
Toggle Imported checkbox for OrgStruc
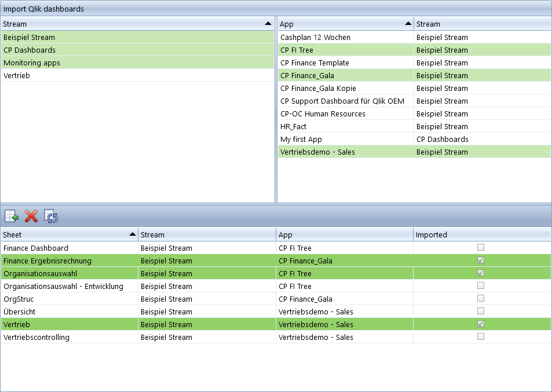[x=481, y=298]
